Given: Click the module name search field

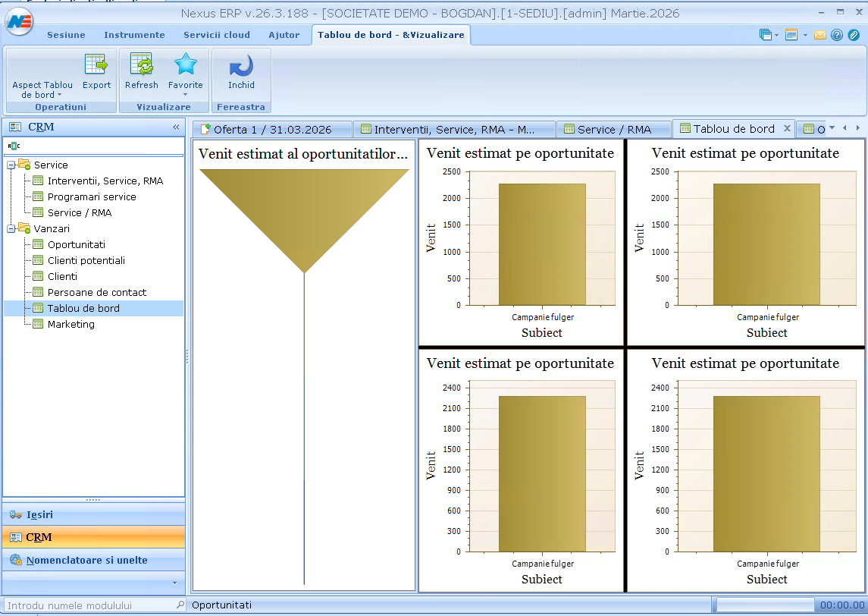Looking at the screenshot, I should 89,605.
